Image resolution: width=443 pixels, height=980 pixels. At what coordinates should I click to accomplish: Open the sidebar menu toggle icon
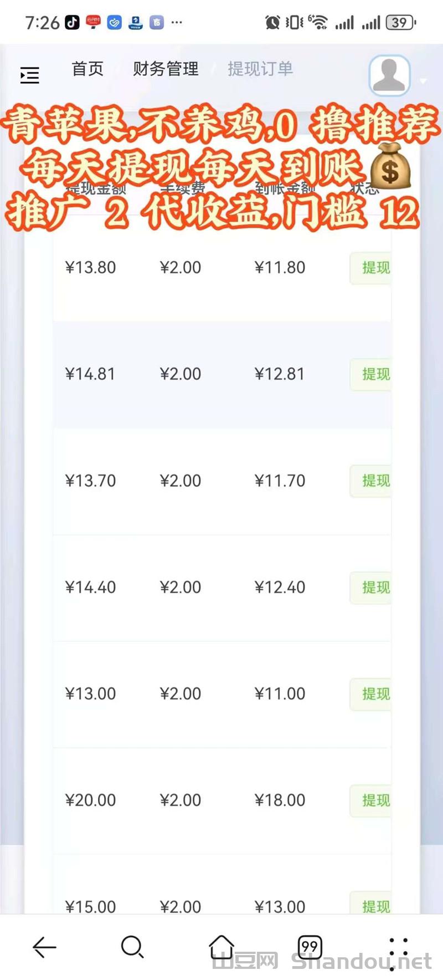[30, 75]
